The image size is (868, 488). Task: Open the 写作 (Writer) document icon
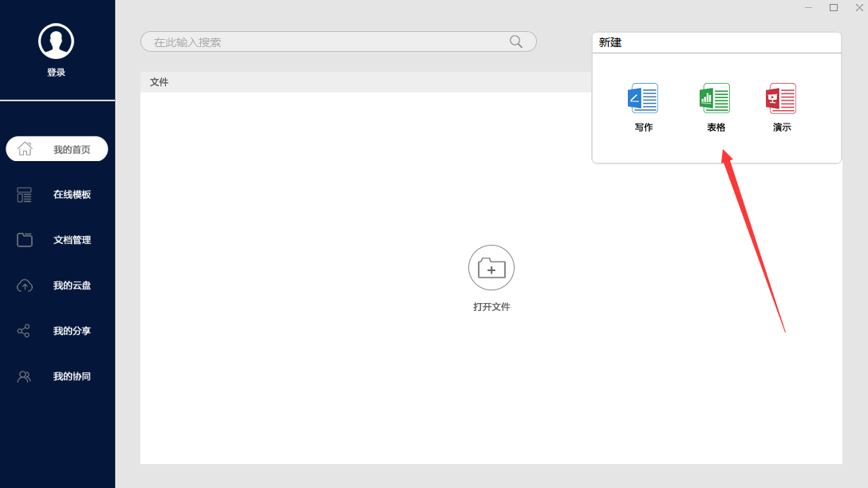point(643,97)
